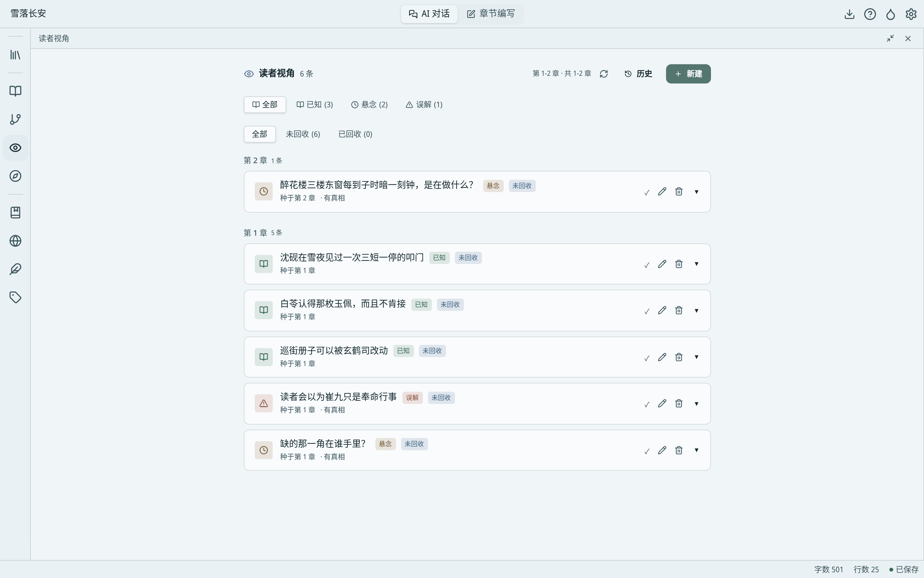This screenshot has width=924, height=578.
Task: Open the tag sidebar icon
Action: pyautogui.click(x=15, y=297)
